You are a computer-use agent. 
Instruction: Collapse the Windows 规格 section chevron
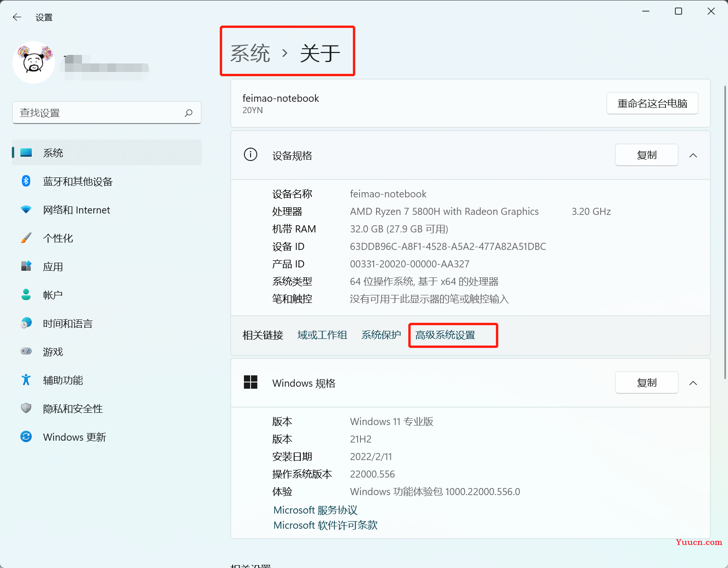click(x=693, y=383)
